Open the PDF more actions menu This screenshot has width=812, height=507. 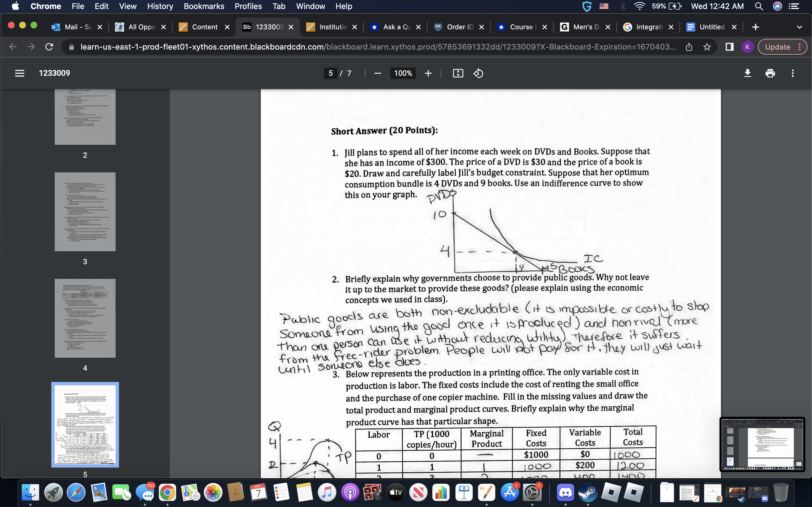(x=792, y=73)
